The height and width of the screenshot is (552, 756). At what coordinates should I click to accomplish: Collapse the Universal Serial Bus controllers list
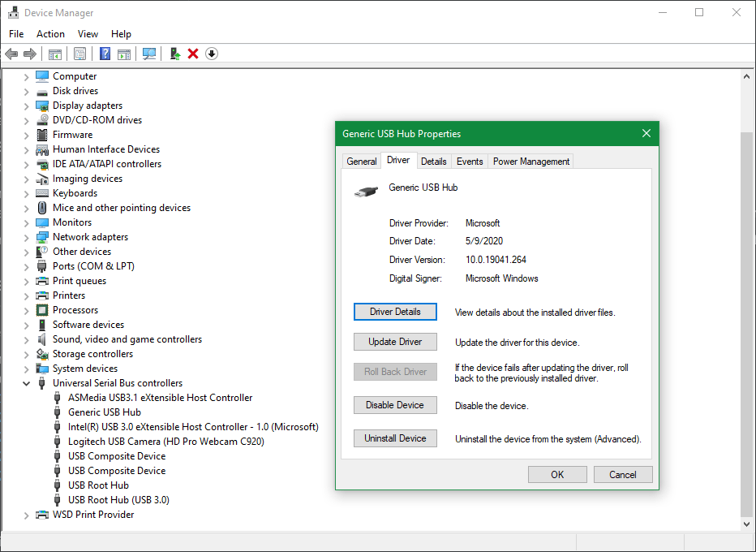tap(26, 382)
